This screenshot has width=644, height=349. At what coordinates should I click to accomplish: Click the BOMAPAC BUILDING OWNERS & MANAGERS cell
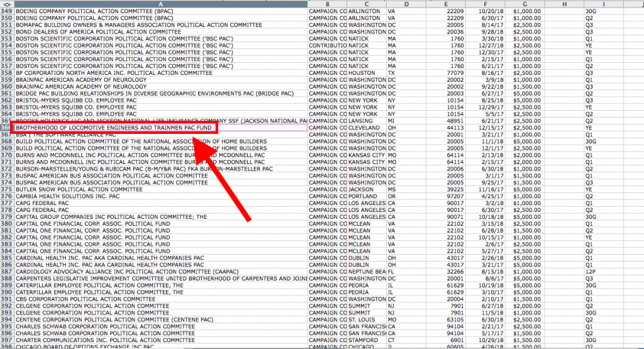[160, 25]
